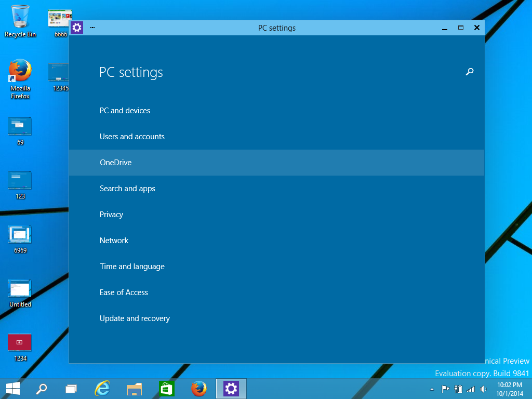Open File Explorer from the taskbar
The height and width of the screenshot is (399, 532).
tap(134, 389)
